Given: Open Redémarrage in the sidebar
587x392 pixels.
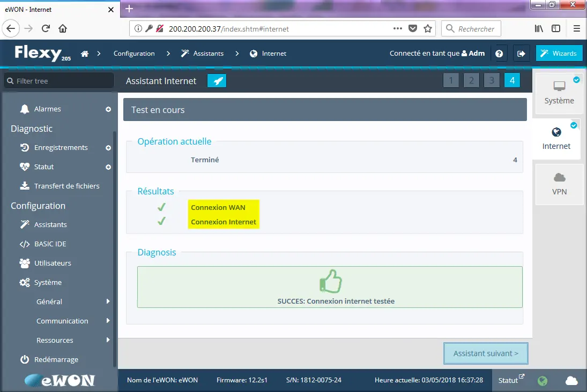Looking at the screenshot, I should point(56,359).
